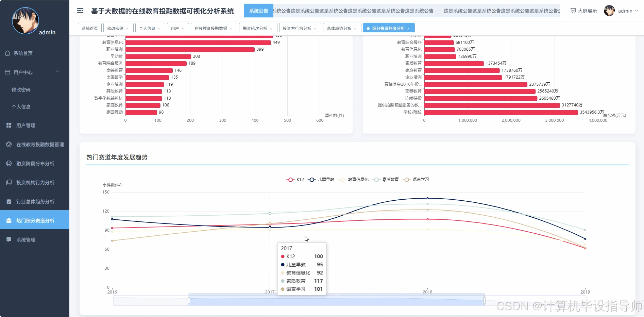Close the 投资方行为分析 tab

point(315,29)
